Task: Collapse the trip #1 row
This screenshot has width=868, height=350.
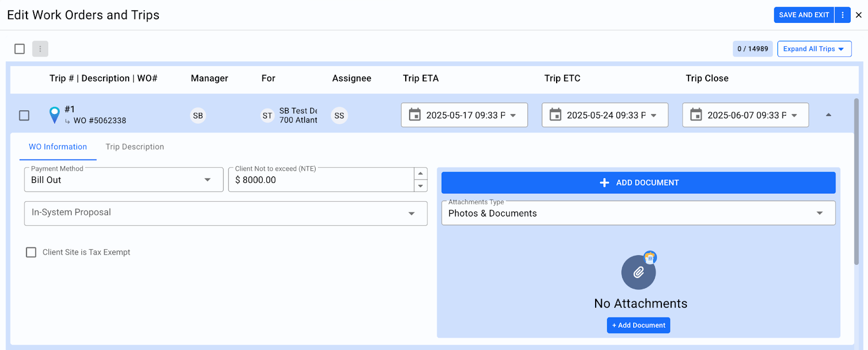Action: [x=828, y=115]
